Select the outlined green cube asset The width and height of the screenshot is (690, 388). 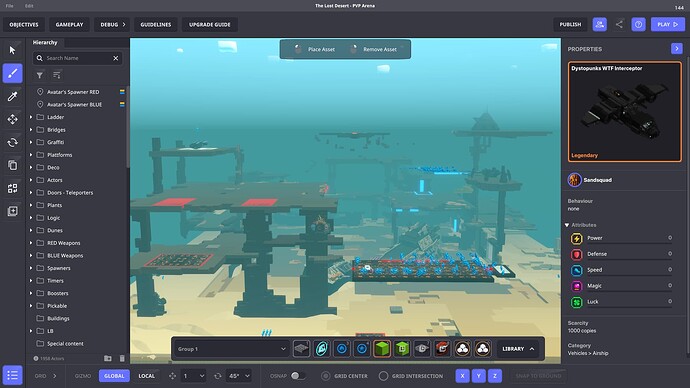(x=402, y=349)
